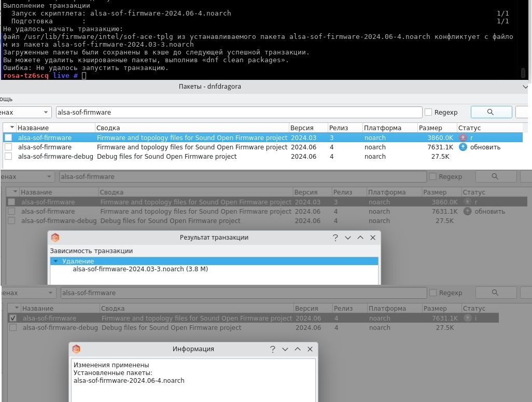
Task: Click the status icon of the checked alsa-sof-firmware 2024.06 row
Action: tap(468, 318)
